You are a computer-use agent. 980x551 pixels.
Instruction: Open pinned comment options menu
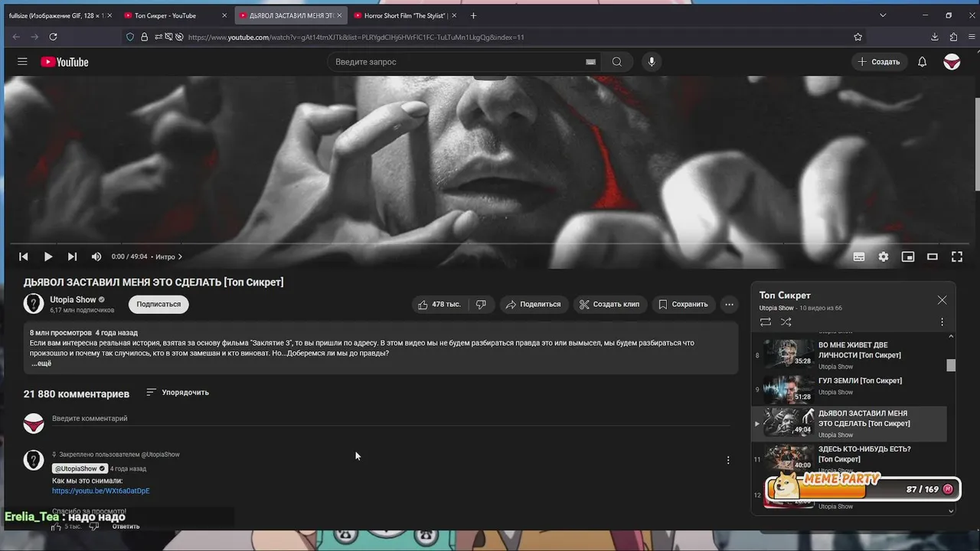[728, 460]
